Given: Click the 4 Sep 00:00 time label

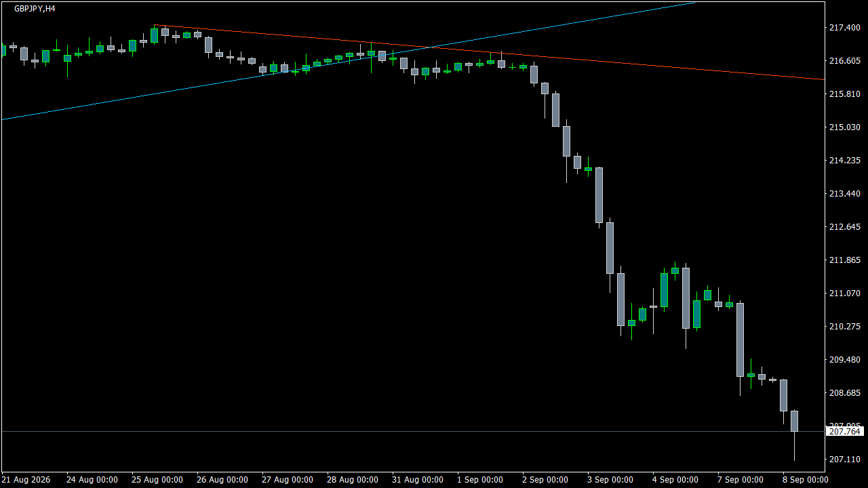Looking at the screenshot, I should pyautogui.click(x=675, y=480).
